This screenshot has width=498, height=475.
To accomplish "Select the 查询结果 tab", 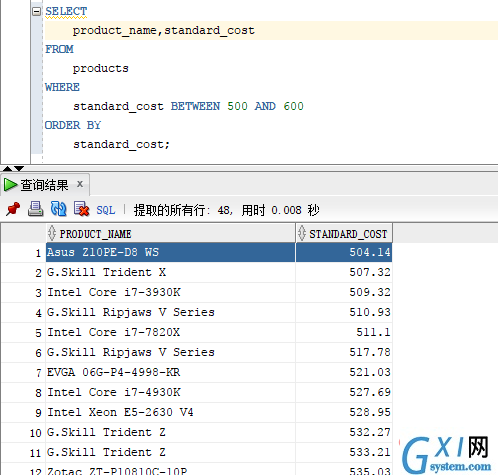I will pyautogui.click(x=44, y=185).
